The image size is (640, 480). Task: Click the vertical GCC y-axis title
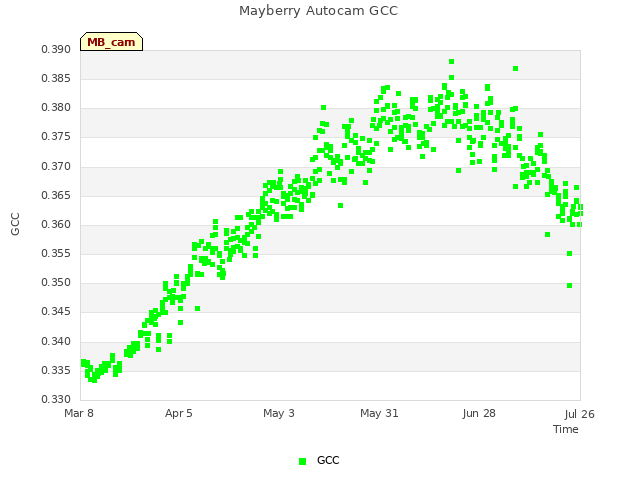[x=15, y=224]
